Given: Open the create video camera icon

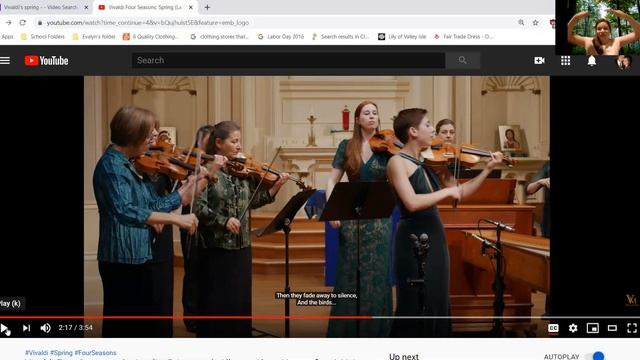Looking at the screenshot, I should click(539, 61).
